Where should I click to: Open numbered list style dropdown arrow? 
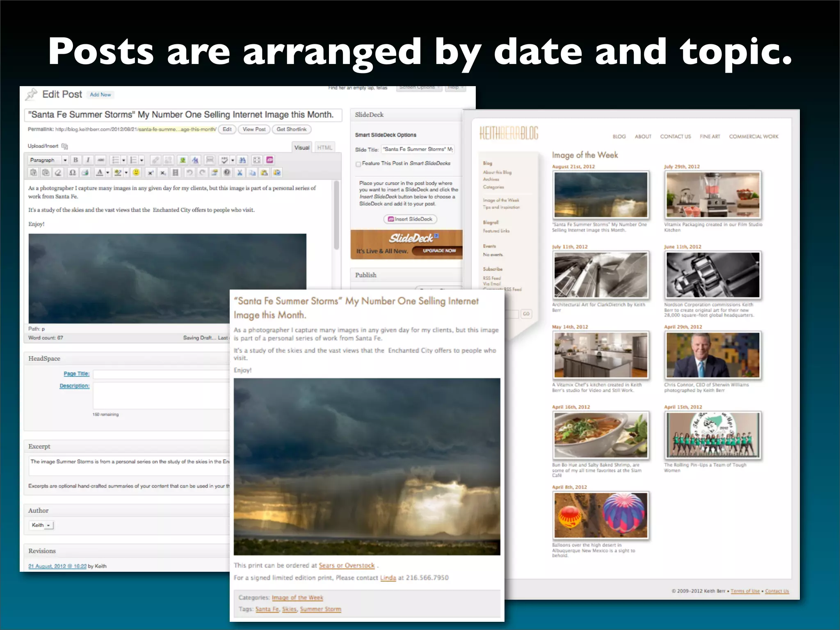142,160
